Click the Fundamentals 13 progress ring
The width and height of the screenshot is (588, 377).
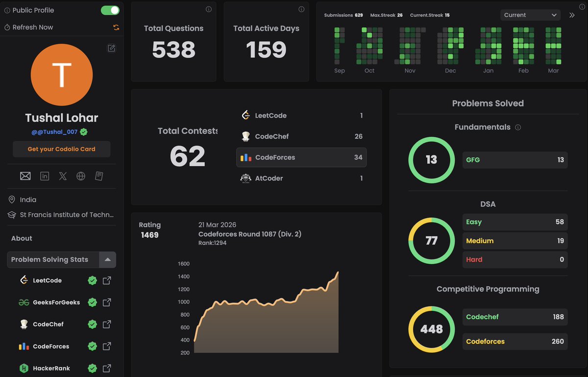pyautogui.click(x=431, y=160)
